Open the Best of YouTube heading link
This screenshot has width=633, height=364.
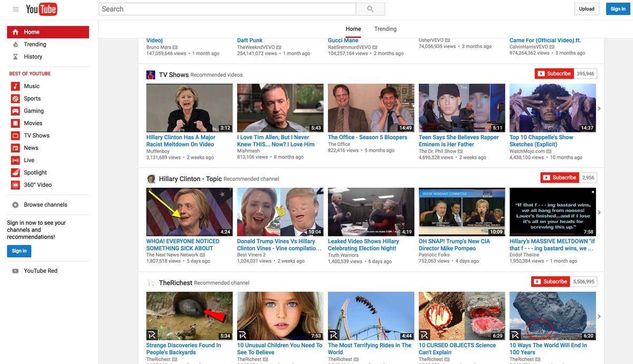coord(30,74)
